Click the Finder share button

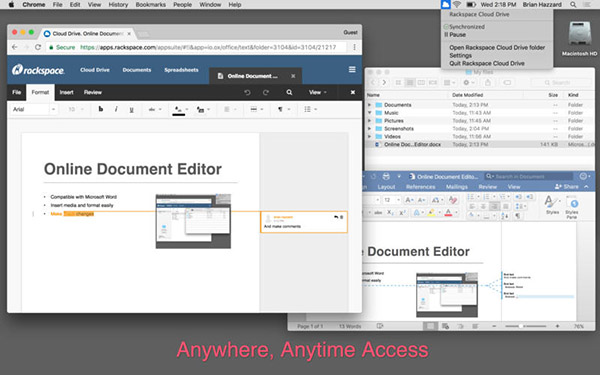[488, 82]
